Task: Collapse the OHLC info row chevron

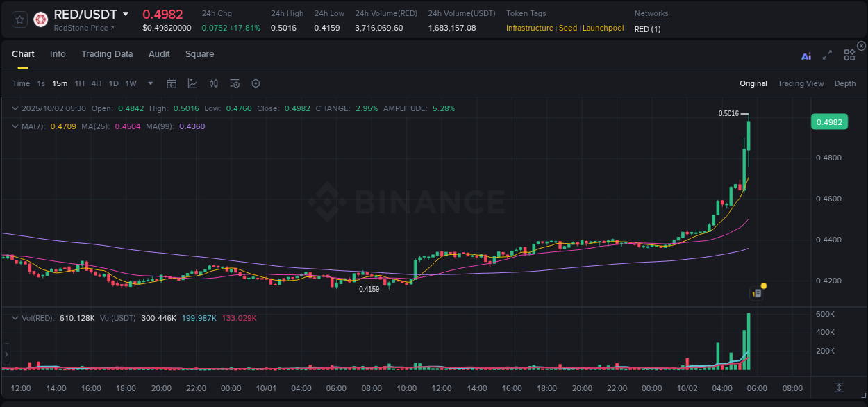Action: point(15,108)
